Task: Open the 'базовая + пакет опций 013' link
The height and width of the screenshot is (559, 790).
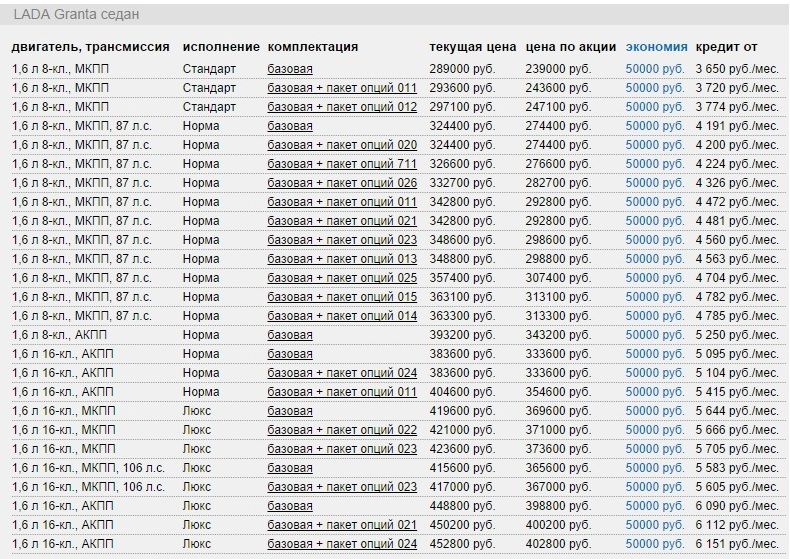Action: [342, 259]
